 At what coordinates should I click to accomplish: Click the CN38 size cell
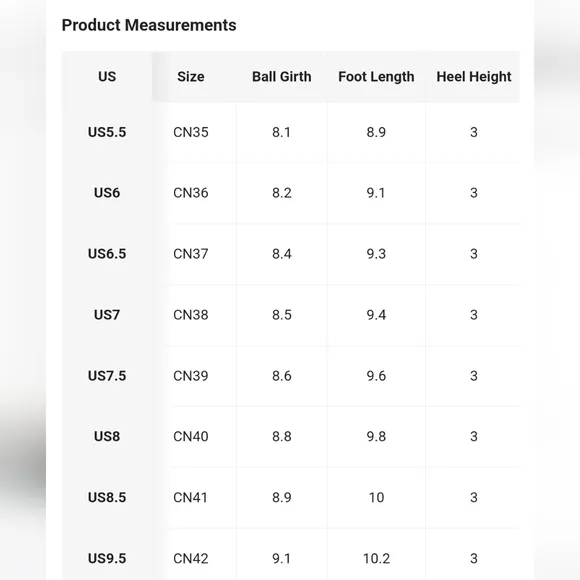[x=190, y=315]
